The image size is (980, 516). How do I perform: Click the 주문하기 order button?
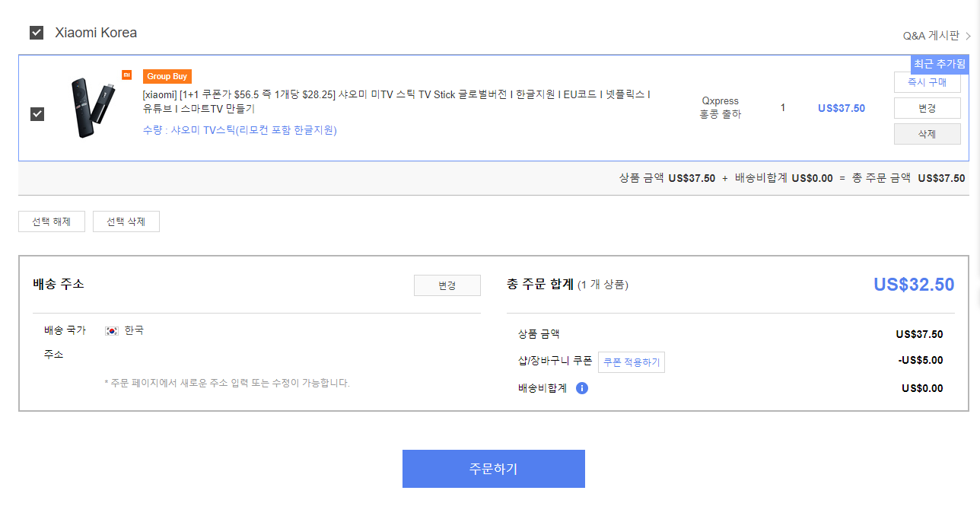click(x=494, y=469)
